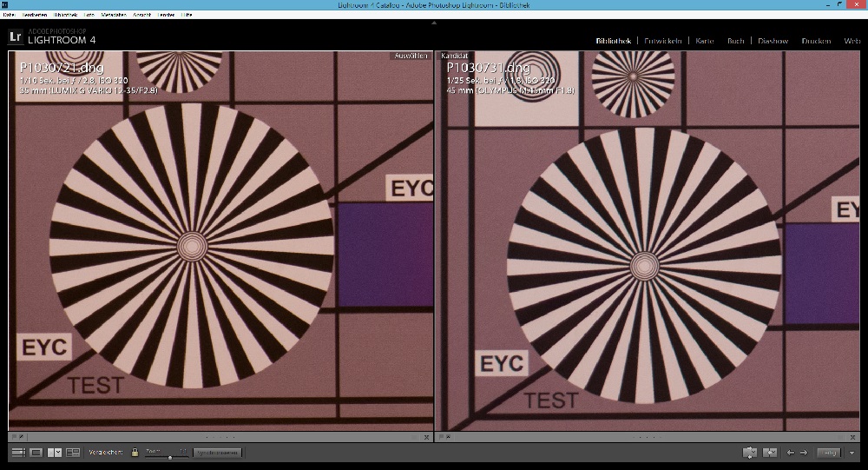Open the Ansicht menu
Image resolution: width=868 pixels, height=470 pixels.
[x=141, y=15]
